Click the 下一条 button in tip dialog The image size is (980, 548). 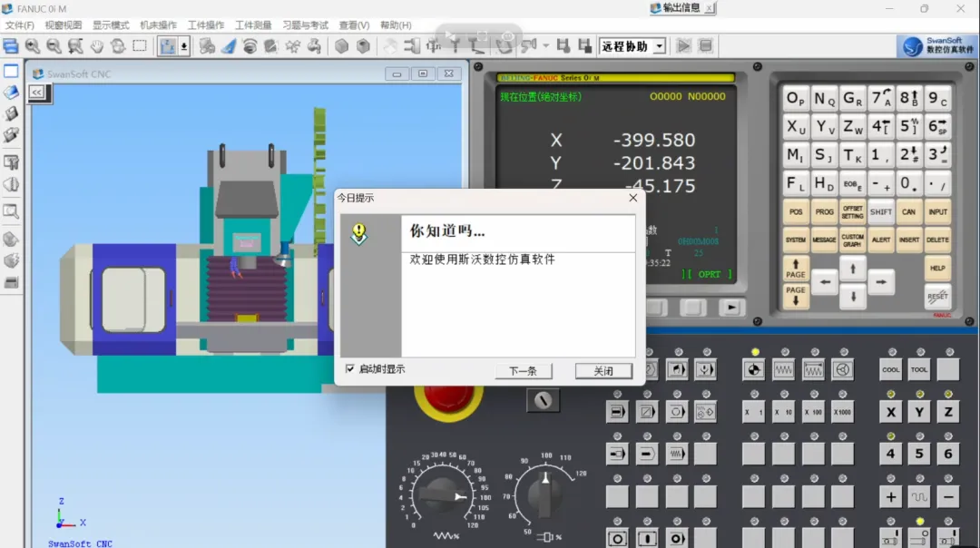(x=524, y=371)
